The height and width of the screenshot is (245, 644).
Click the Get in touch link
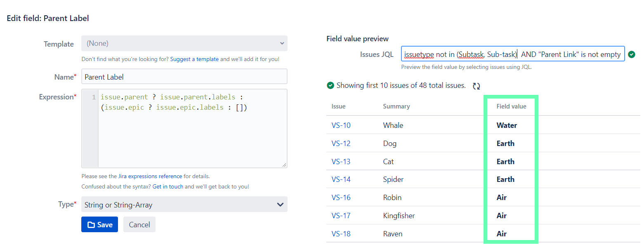(167, 186)
